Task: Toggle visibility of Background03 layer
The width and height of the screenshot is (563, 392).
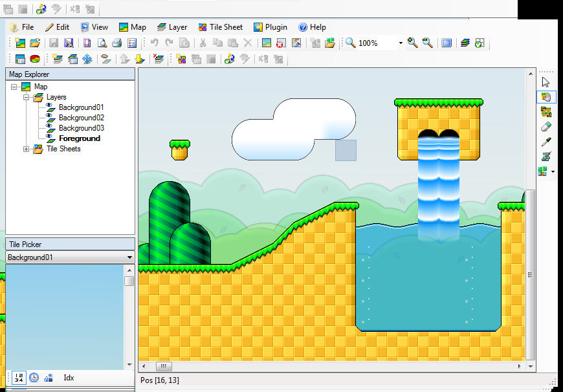Action: pyautogui.click(x=50, y=128)
